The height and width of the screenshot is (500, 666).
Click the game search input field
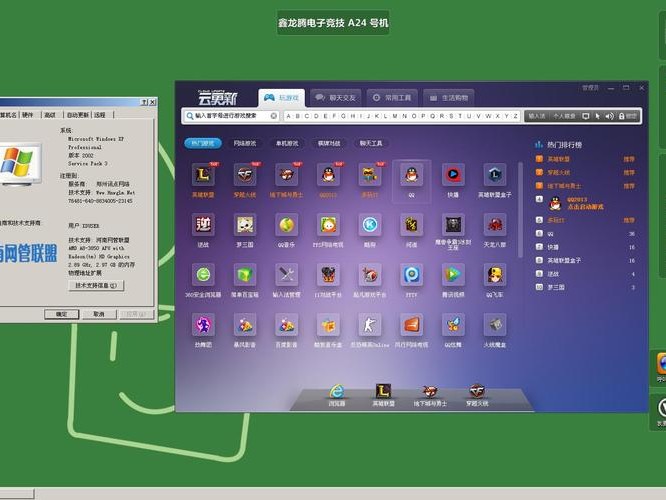[231, 116]
